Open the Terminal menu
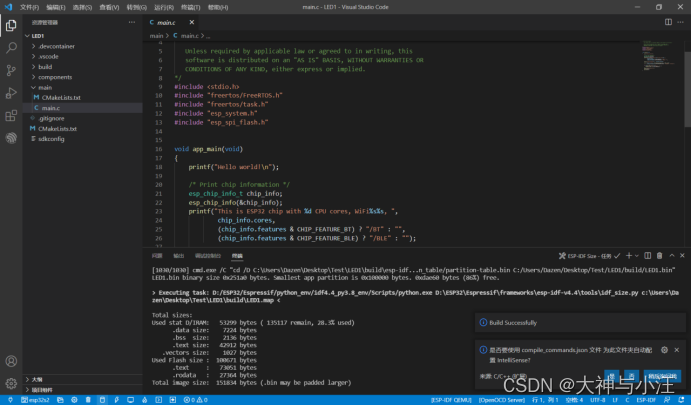 tap(190, 7)
